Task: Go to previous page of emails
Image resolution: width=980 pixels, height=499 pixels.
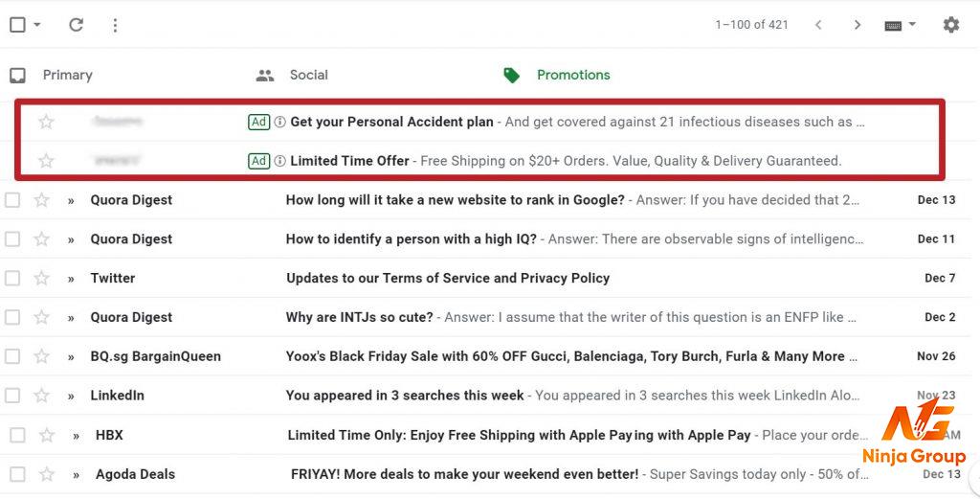Action: pyautogui.click(x=818, y=25)
